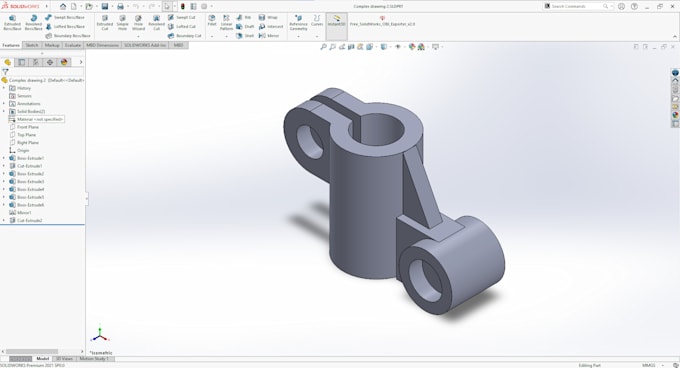Click the feature tree filter field

tap(42, 72)
